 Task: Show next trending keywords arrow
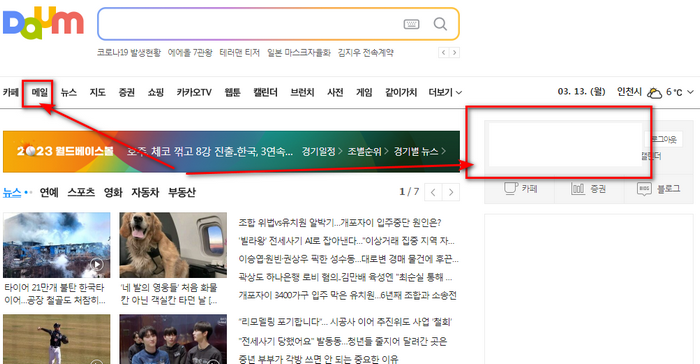454,53
